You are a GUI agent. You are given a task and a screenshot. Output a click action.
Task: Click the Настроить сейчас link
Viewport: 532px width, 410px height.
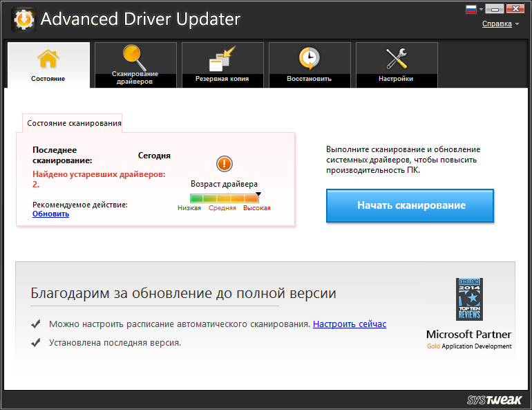(x=350, y=324)
